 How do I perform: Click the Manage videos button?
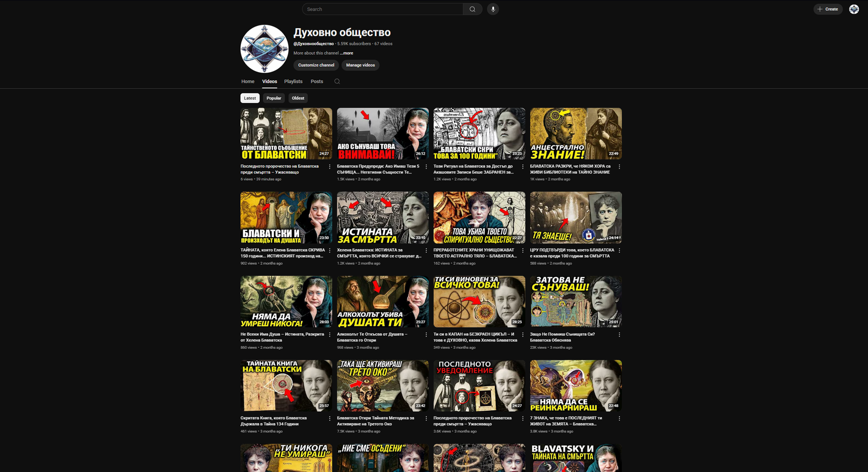(x=361, y=65)
